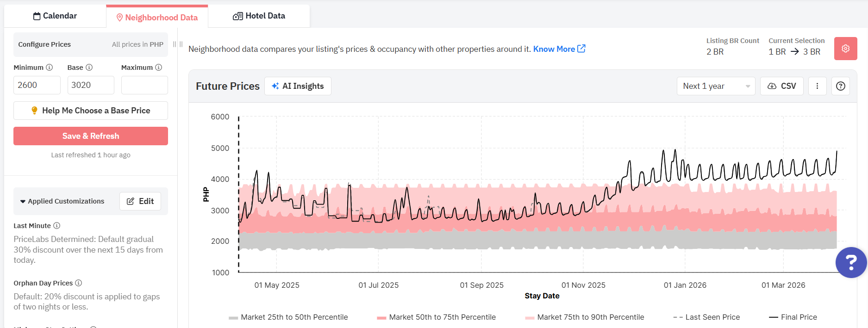The image size is (868, 328).
Task: Click the Orphan Day Prices info icon
Action: [79, 283]
